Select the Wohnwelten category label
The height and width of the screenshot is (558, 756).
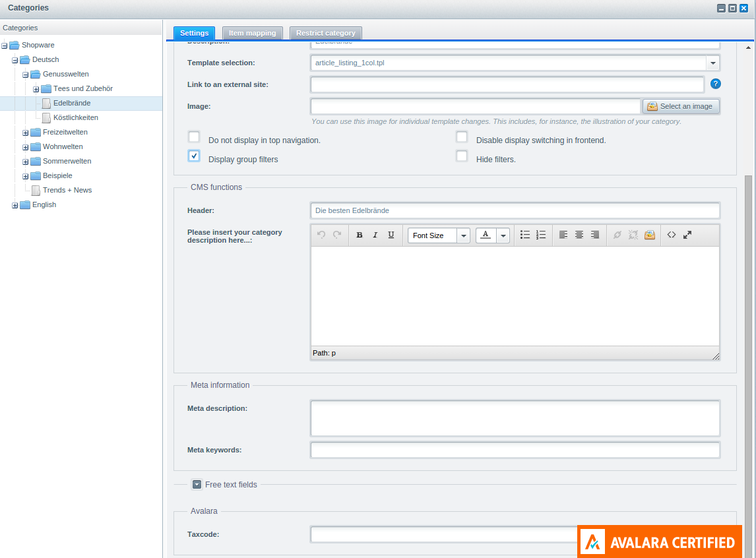coord(63,146)
